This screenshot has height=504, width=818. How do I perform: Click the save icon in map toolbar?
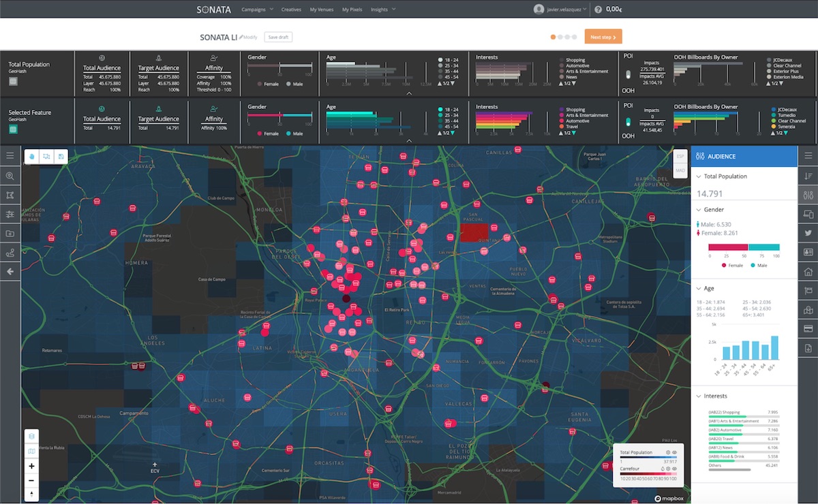click(61, 157)
